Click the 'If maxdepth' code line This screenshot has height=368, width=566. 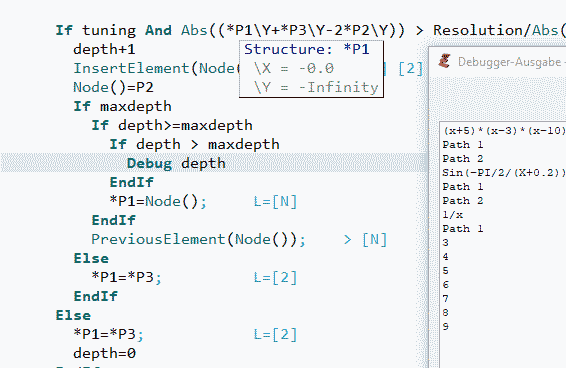click(x=122, y=107)
